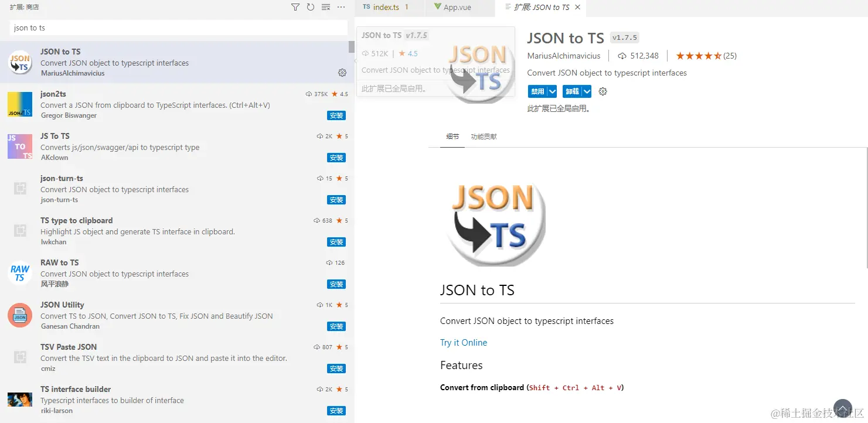
Task: Open the Try it Online link
Action: click(x=464, y=343)
